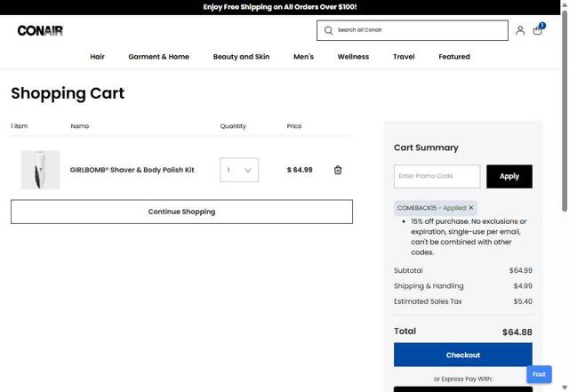Click the free shipping promo banner

280,7
